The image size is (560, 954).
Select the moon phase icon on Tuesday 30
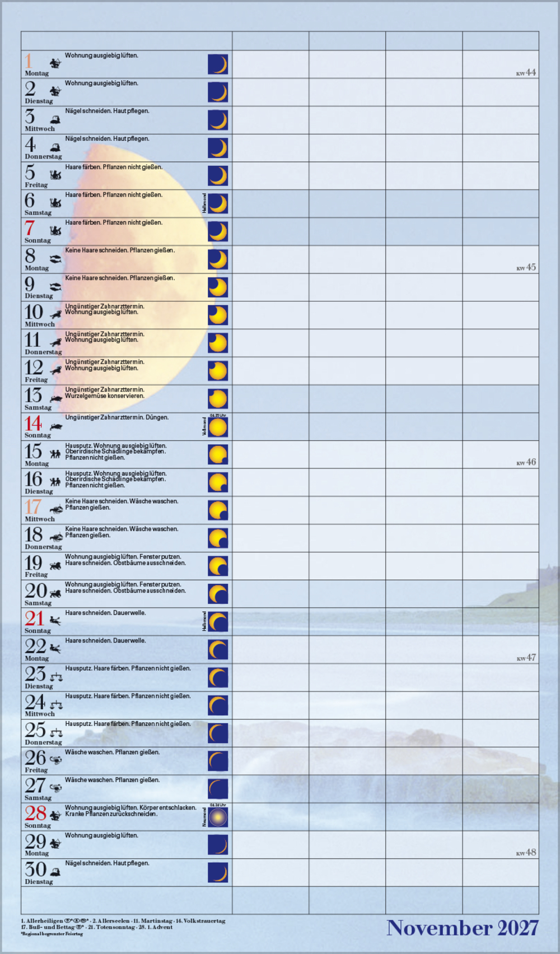(218, 873)
